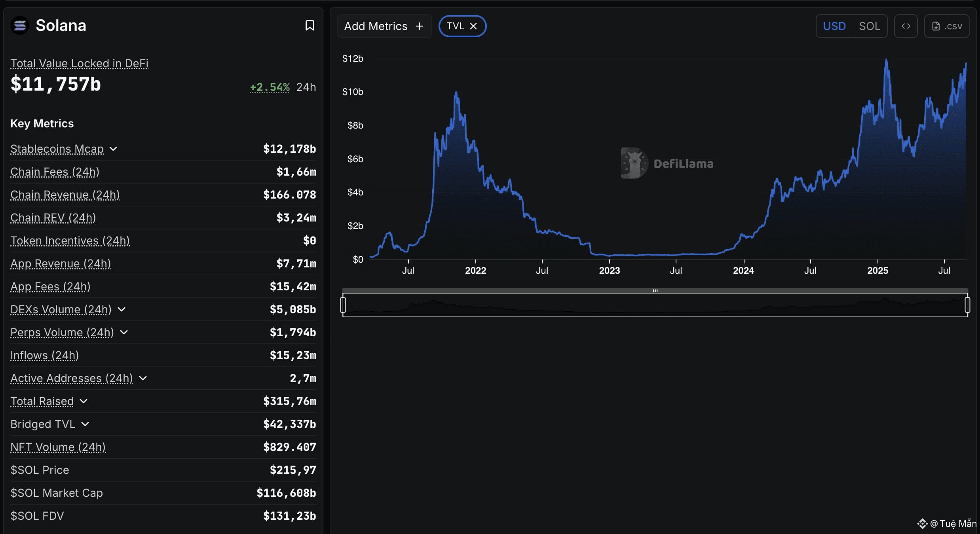
Task: Expand the DEXs Volume (24h) details
Action: (122, 309)
